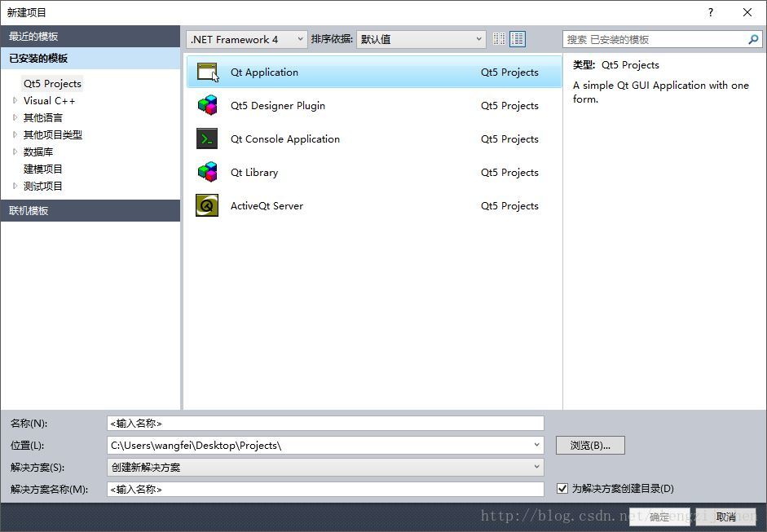Open the 最近的模板 section
Image resolution: width=767 pixels, height=532 pixels.
90,36
